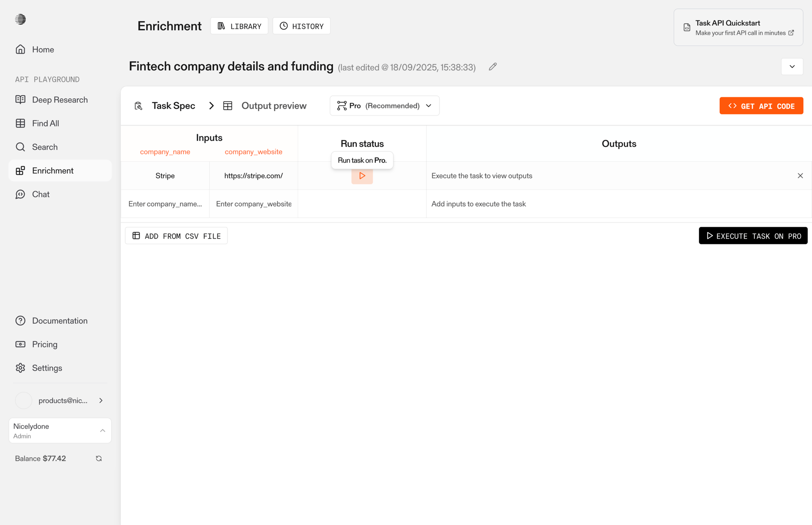Open the Output preview grid icon
812x525 pixels.
coord(228,105)
